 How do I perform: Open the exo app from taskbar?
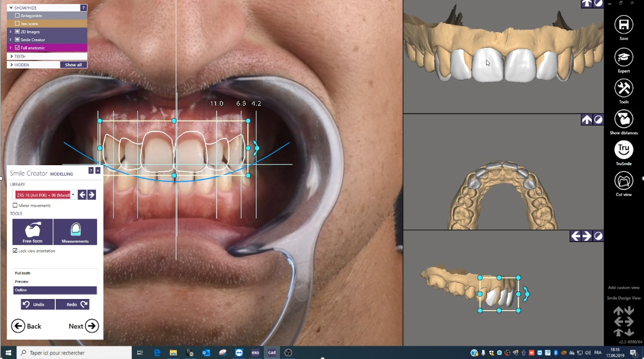(x=255, y=352)
